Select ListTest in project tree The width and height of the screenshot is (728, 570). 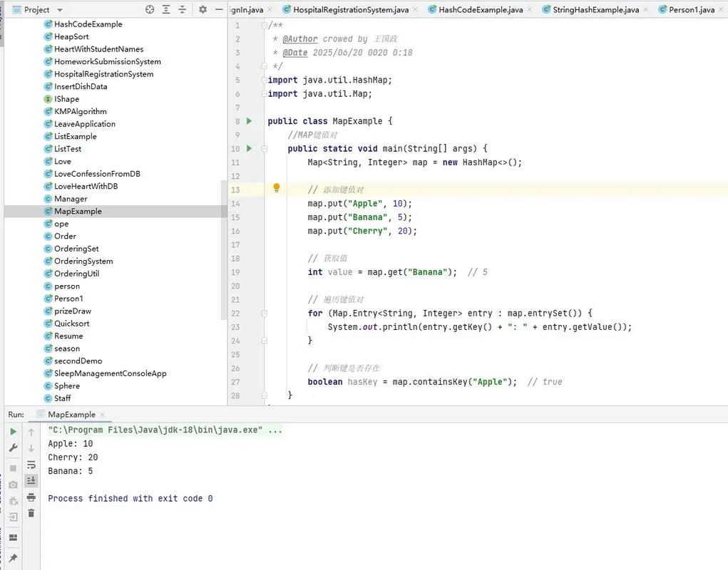[x=68, y=150]
